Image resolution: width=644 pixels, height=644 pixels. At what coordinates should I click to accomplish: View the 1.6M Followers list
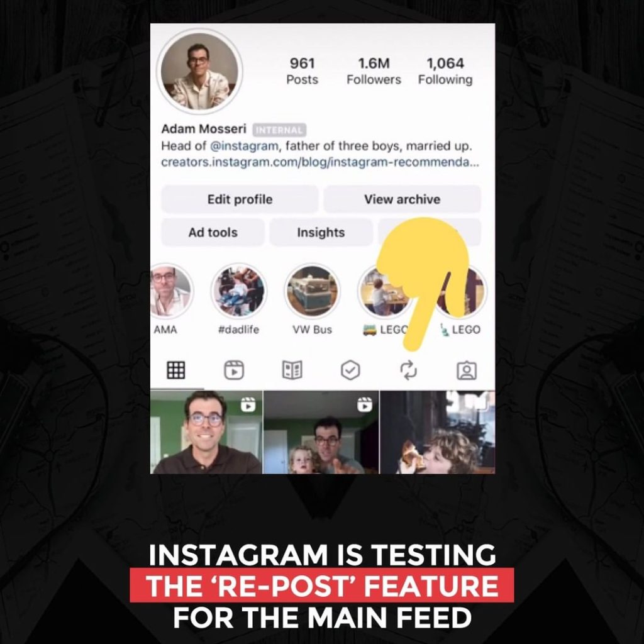[x=374, y=71]
